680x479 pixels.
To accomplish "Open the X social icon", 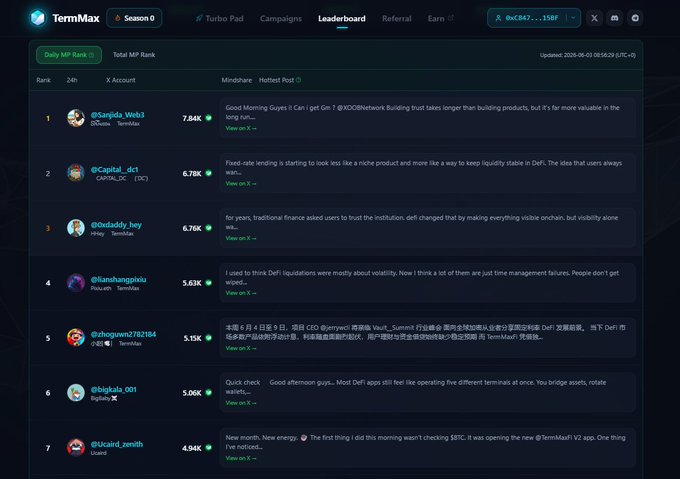I will coord(594,18).
